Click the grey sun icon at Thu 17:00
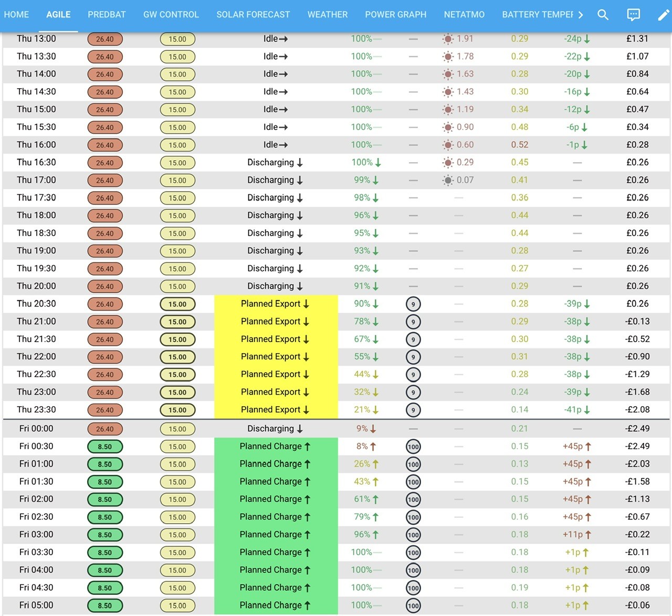 click(448, 180)
